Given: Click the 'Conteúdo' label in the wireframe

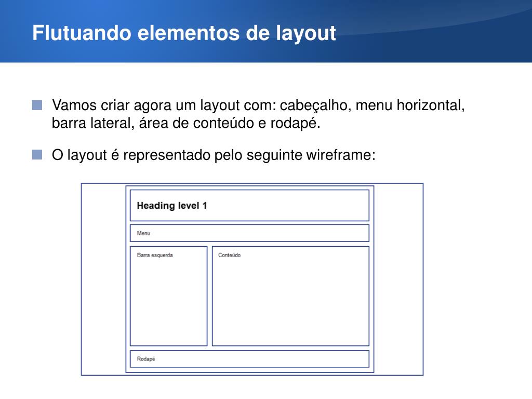Looking at the screenshot, I should [x=229, y=255].
